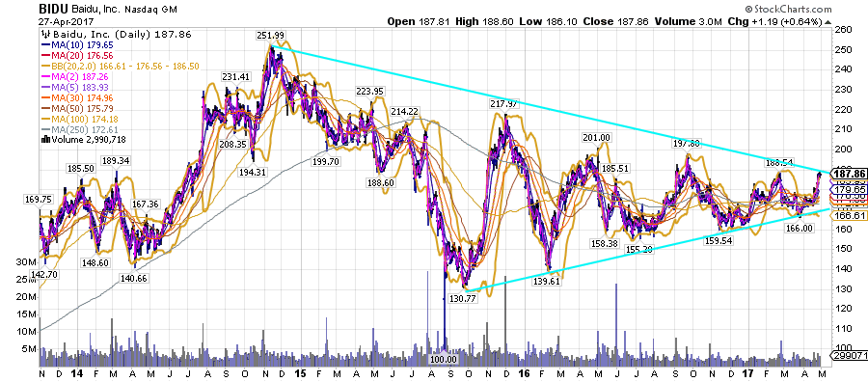Click the 179.65 tag on the right axis
Viewport: 868px width, 382px height.
(848, 189)
